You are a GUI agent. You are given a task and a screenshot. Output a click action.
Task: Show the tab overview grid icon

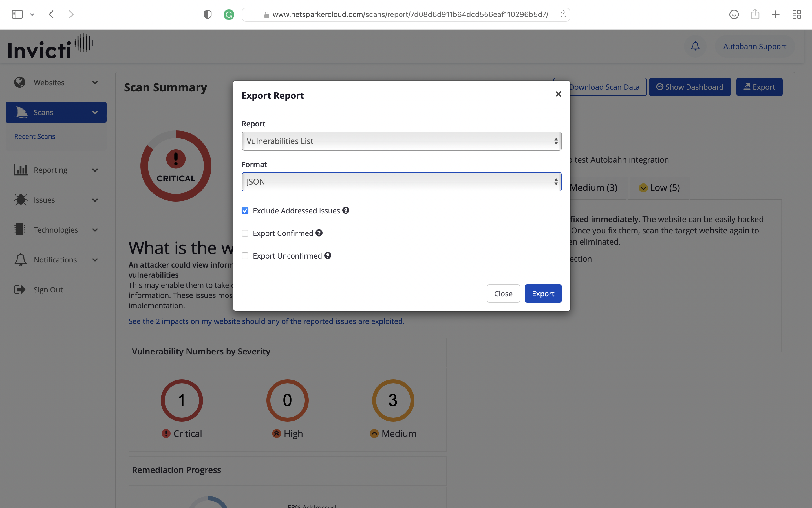[x=796, y=14]
